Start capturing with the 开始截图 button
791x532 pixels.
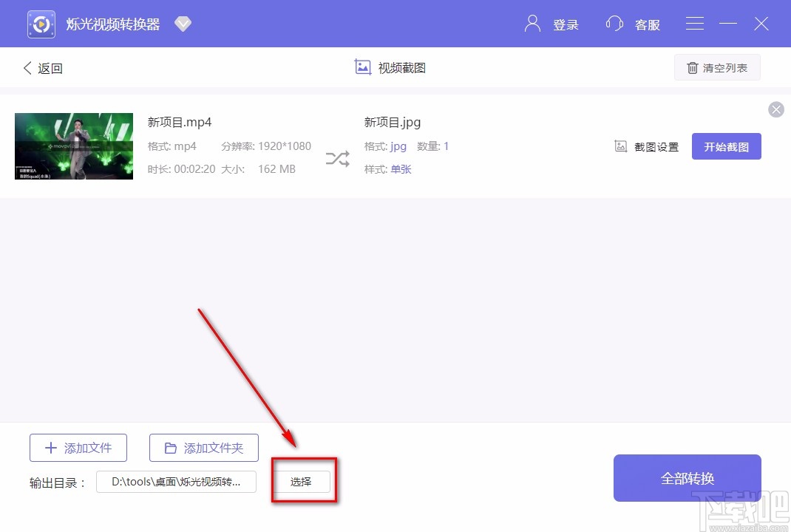(726, 146)
